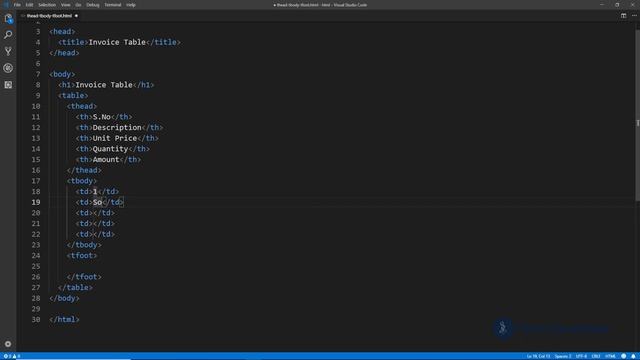Image resolution: width=640 pixels, height=360 pixels.
Task: Click the <body> tag on line 7
Action: tap(62, 74)
